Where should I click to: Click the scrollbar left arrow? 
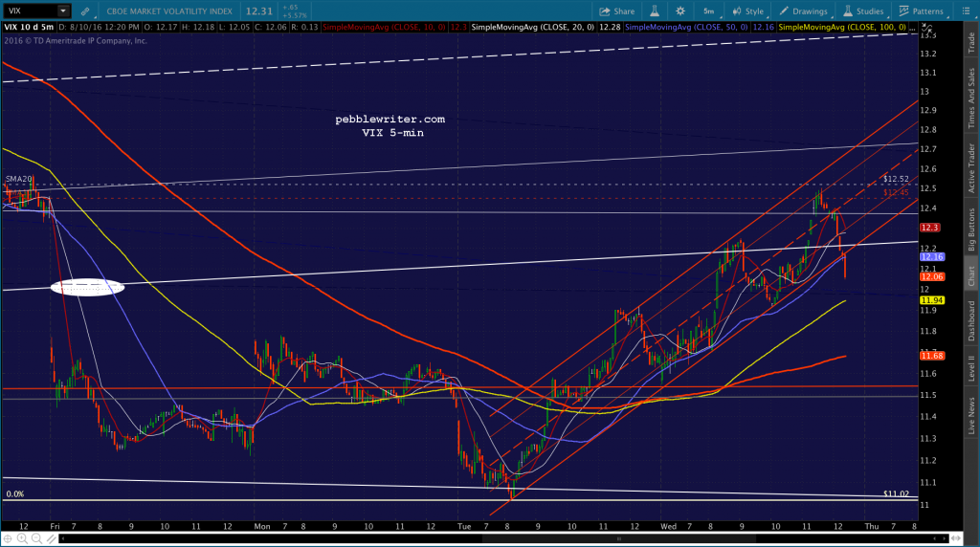click(x=62, y=538)
